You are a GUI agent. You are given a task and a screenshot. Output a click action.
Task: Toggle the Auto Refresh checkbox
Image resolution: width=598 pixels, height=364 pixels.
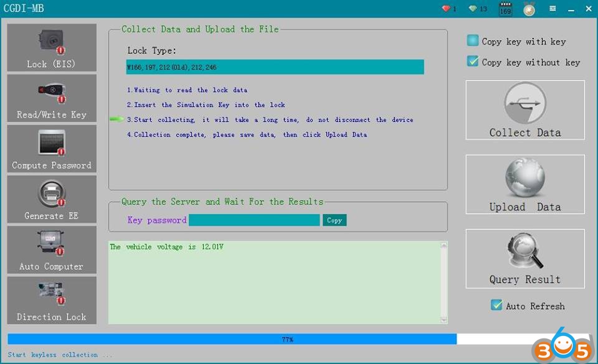coord(496,306)
